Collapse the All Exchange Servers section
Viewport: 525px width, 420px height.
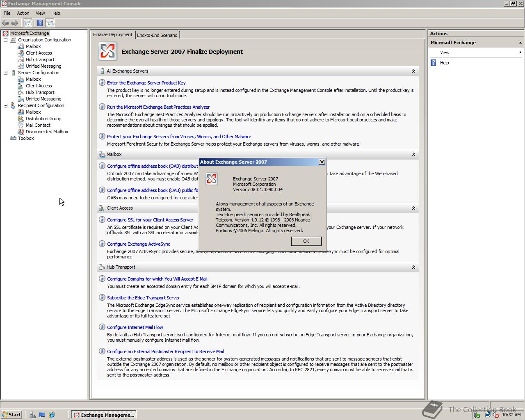point(413,71)
